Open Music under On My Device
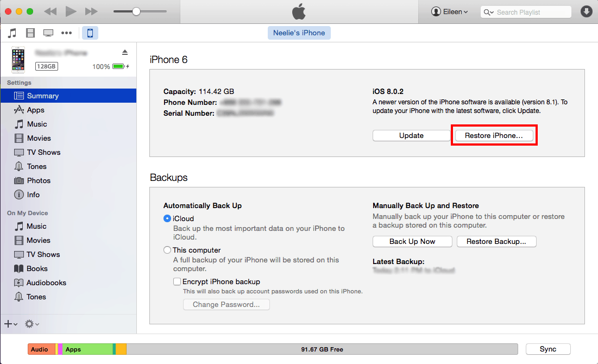 pyautogui.click(x=68, y=226)
